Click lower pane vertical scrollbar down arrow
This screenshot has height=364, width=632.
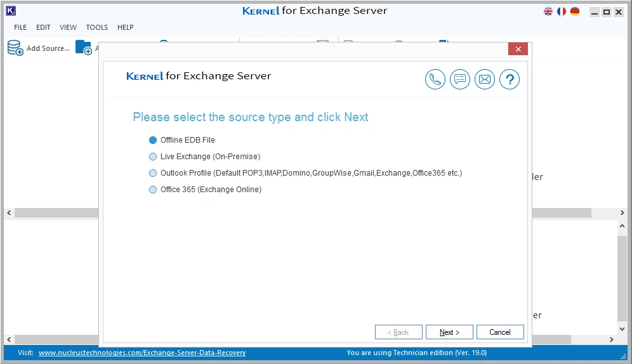click(x=622, y=329)
